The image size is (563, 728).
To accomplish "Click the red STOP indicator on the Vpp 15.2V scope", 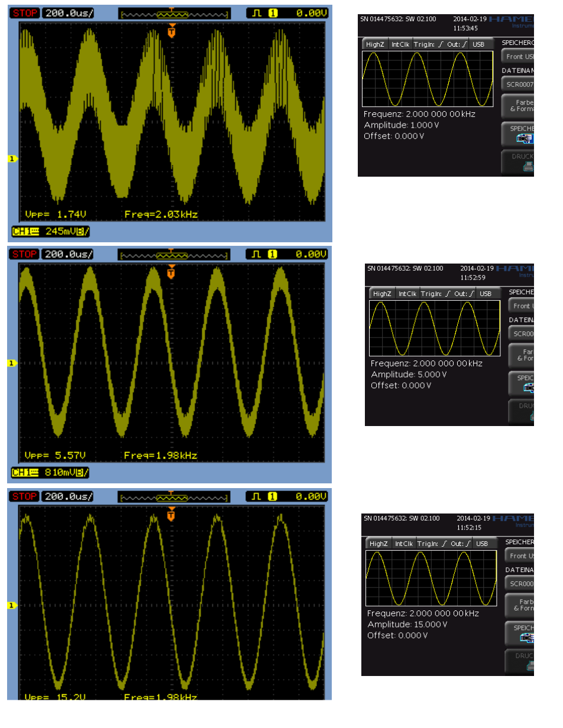I will pos(24,496).
